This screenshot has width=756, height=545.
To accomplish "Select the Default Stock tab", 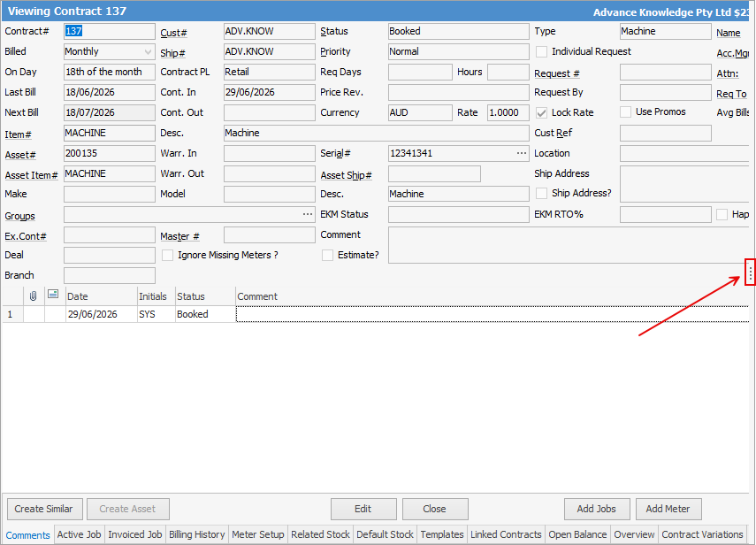I will (385, 534).
